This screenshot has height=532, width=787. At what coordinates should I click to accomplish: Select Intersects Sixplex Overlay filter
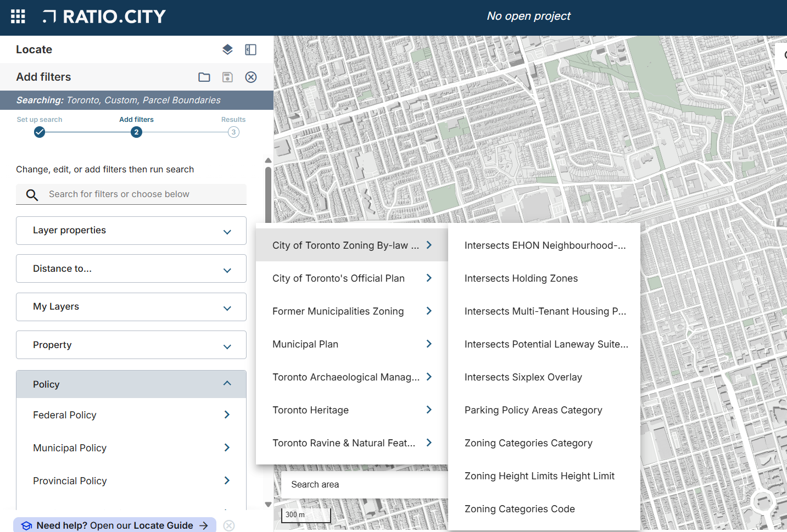[x=544, y=377]
